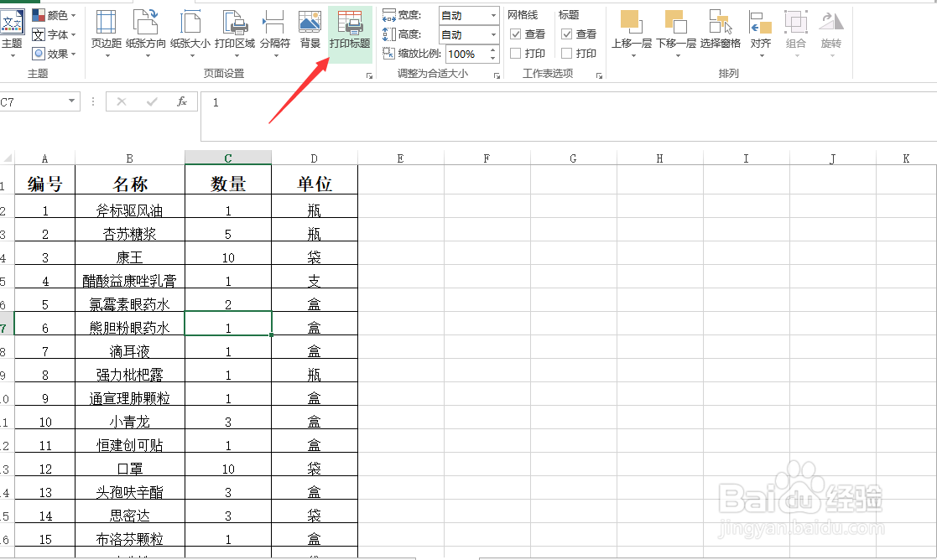937x560 pixels.
Task: Click formula bar cancel X icon
Action: 122,101
